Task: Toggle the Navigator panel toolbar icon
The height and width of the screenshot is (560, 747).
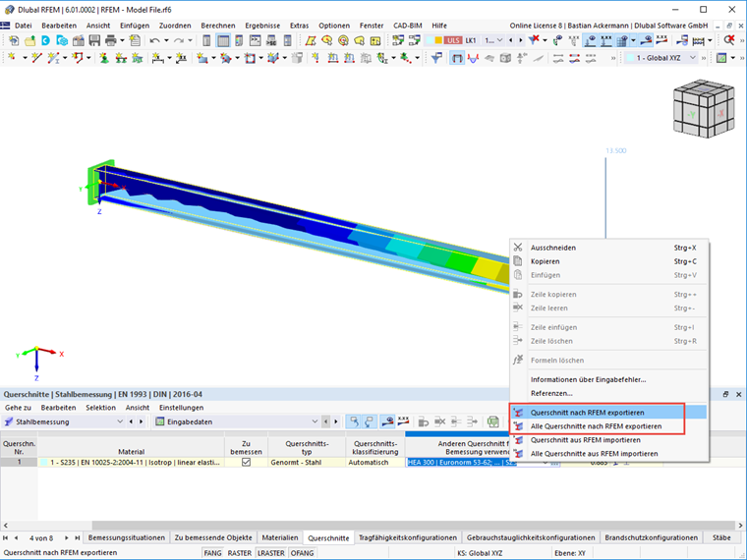Action: (206, 41)
